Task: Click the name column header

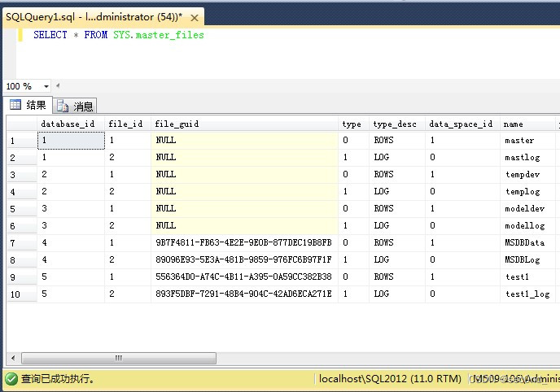Action: point(528,124)
